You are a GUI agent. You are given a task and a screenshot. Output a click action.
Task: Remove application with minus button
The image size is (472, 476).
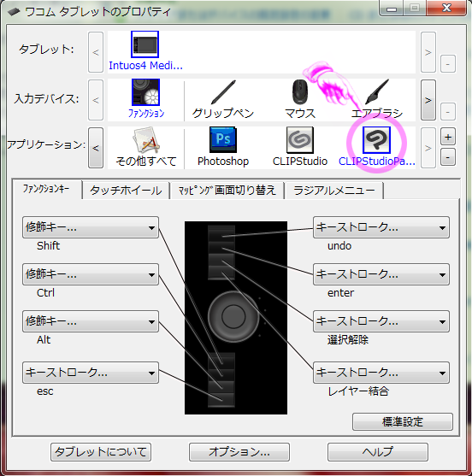(x=448, y=157)
